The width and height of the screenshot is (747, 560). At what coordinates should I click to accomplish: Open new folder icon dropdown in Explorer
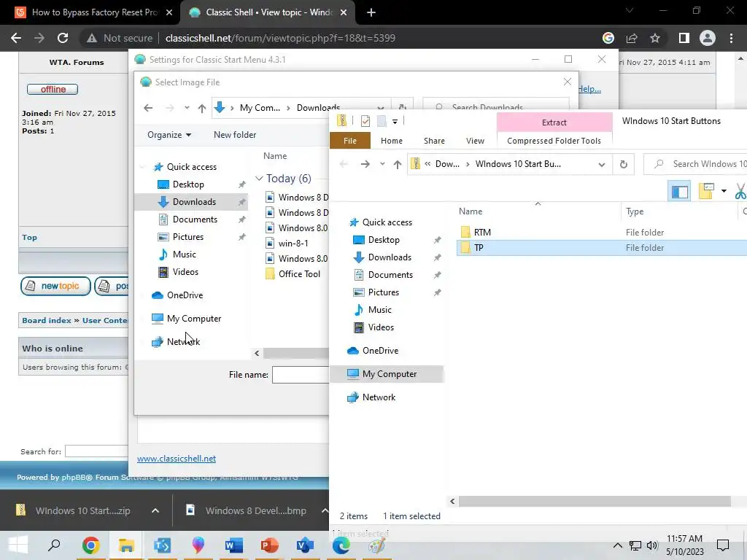[724, 191]
